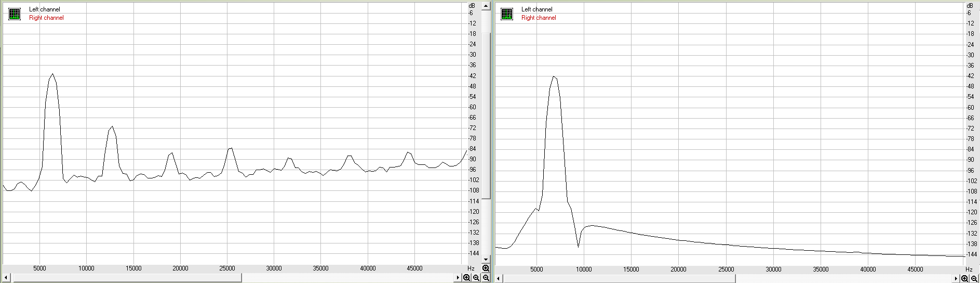Click 'Right channel' legend in right graph
The height and width of the screenshot is (283, 980).
539,18
